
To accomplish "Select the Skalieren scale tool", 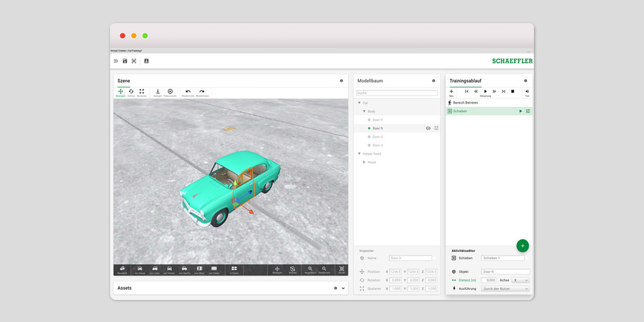I will (x=142, y=93).
